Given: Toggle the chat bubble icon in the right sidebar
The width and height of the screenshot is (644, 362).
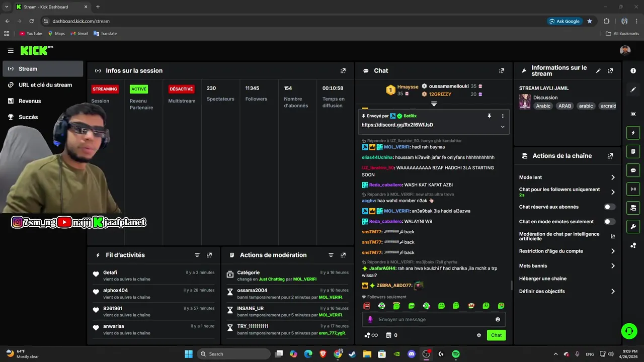Looking at the screenshot, I should [633, 170].
